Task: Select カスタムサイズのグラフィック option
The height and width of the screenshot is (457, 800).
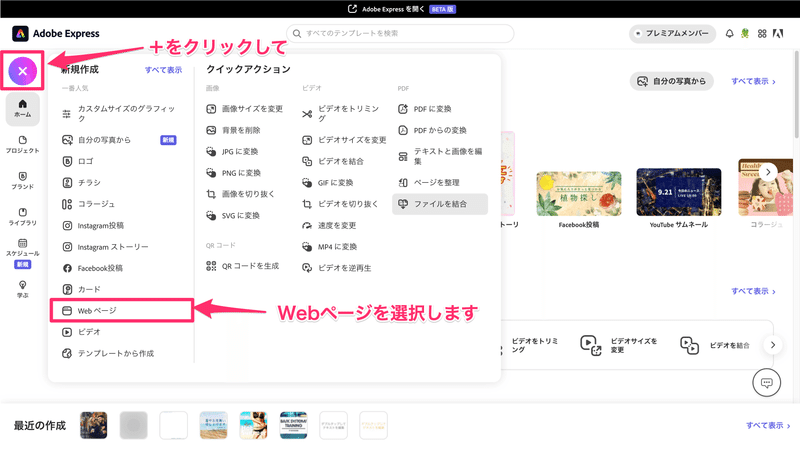Action: click(x=120, y=114)
